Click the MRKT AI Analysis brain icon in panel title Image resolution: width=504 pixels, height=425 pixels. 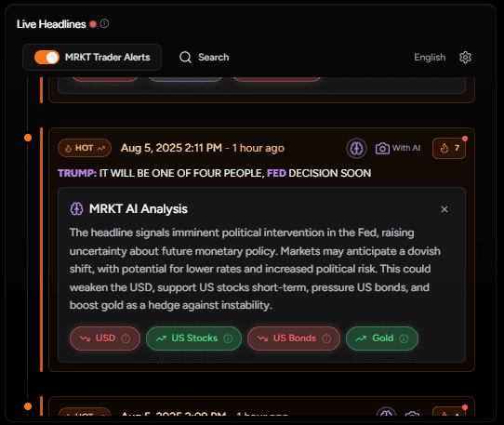[x=77, y=208]
